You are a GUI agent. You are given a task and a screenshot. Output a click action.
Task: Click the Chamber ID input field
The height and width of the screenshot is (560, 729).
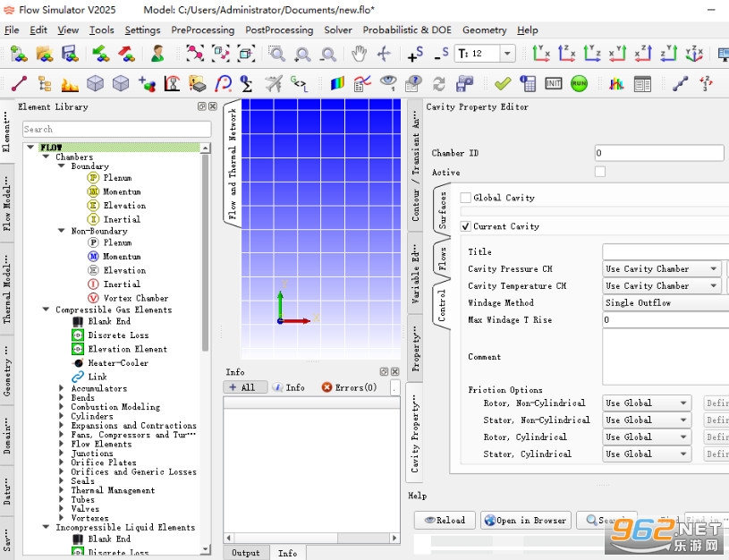click(x=659, y=153)
